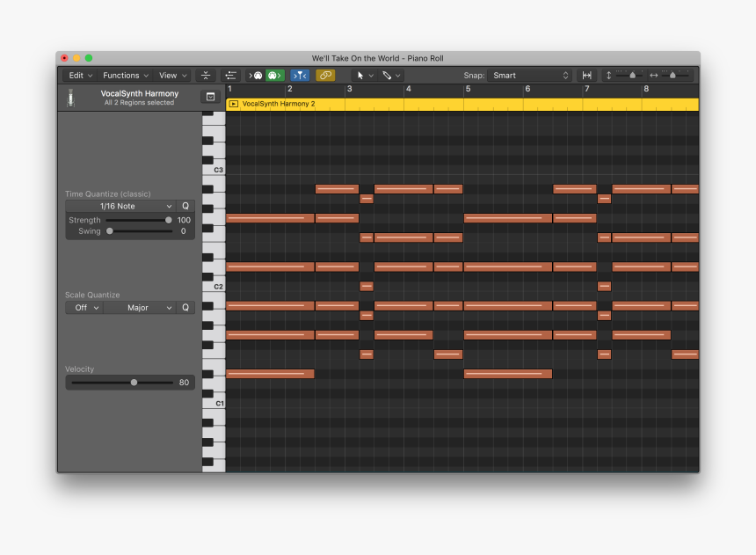This screenshot has height=555, width=756.
Task: Click the Swing value 0
Action: [183, 231]
